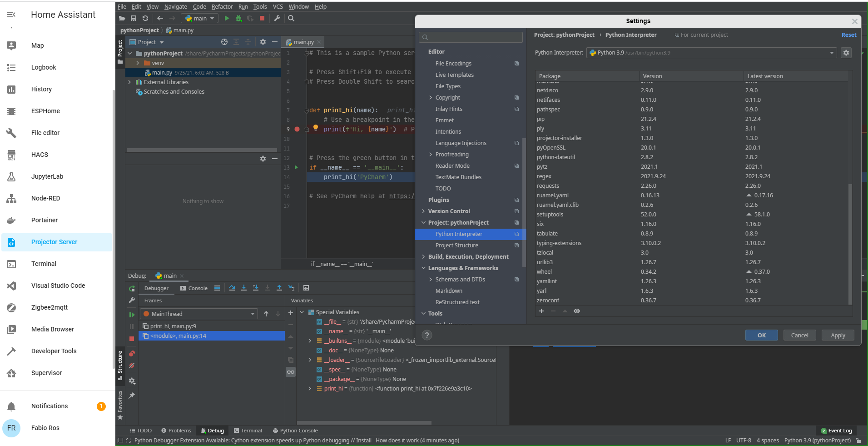Click the OK button in Settings
The height and width of the screenshot is (446, 868).
(761, 335)
